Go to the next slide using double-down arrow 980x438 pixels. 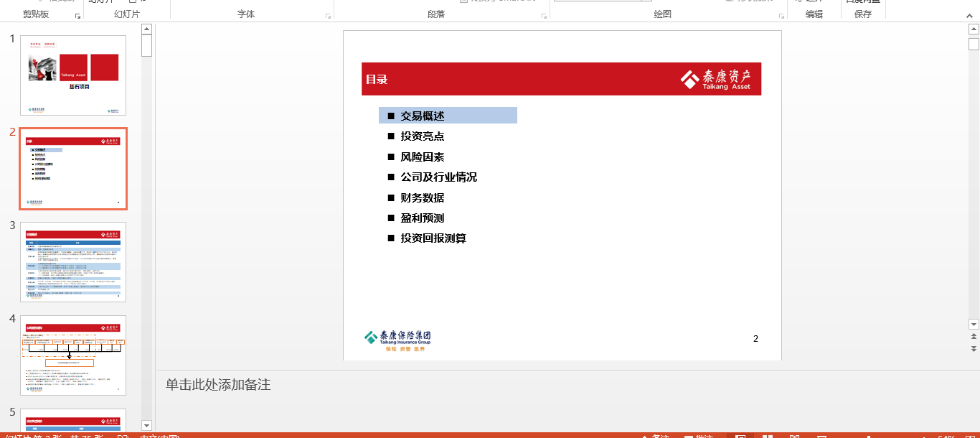click(974, 348)
